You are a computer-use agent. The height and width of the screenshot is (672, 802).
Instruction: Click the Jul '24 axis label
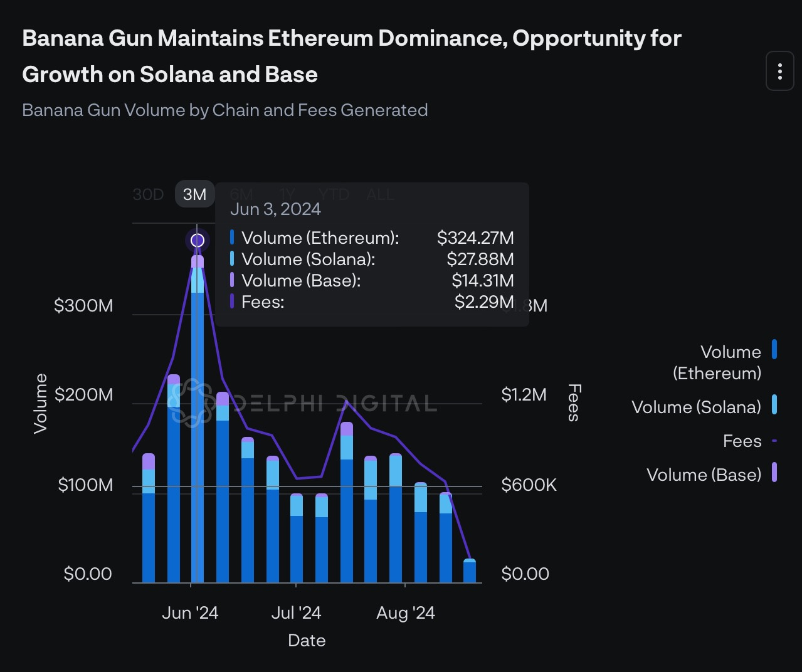(x=296, y=612)
